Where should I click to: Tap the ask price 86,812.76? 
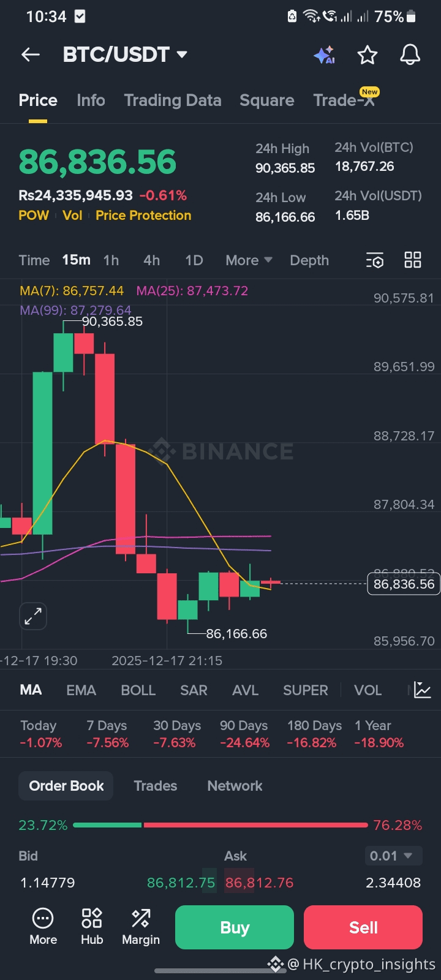coord(259,883)
